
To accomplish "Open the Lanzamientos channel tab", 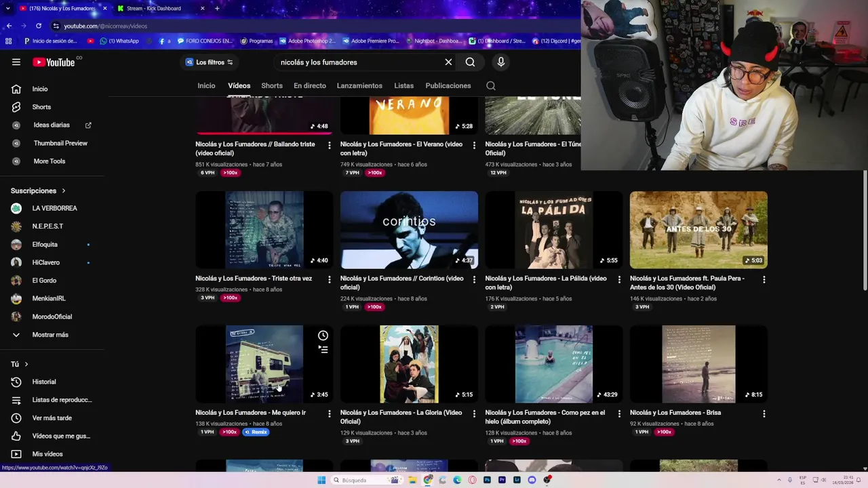I will 359,85.
